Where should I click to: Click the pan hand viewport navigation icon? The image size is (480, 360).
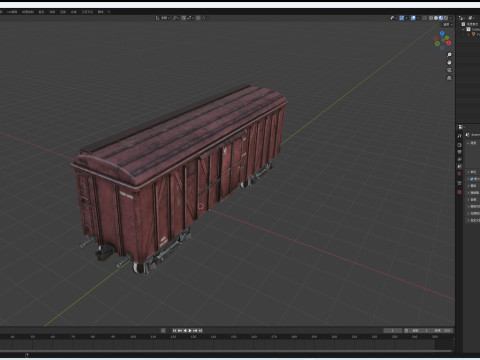tap(449, 62)
